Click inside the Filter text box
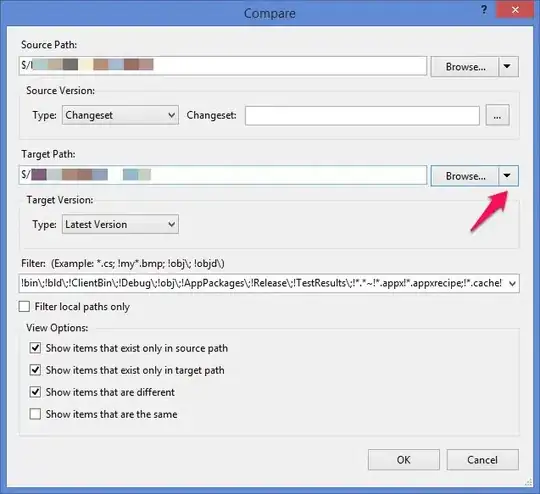Viewport: 540px width, 494px height. (262, 284)
